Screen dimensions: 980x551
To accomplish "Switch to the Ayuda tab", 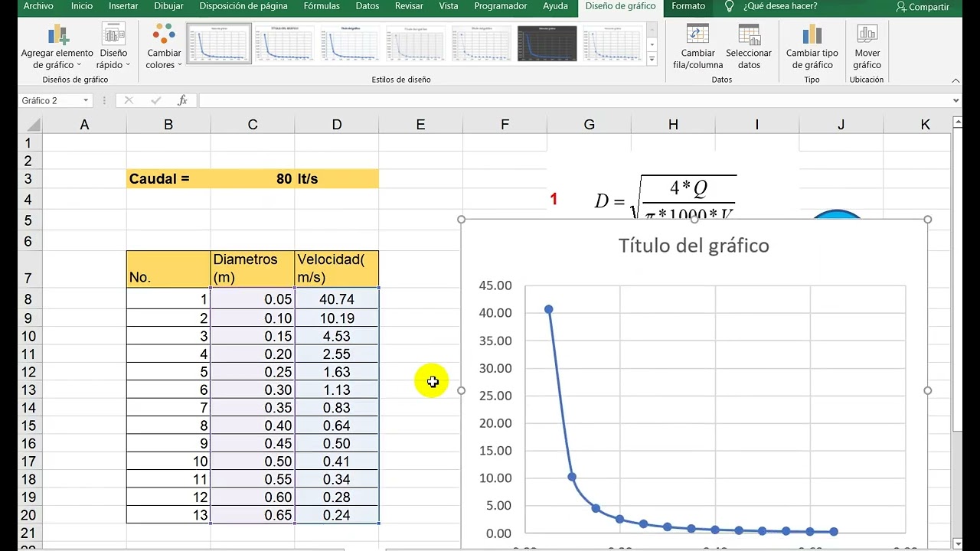I will pyautogui.click(x=555, y=6).
